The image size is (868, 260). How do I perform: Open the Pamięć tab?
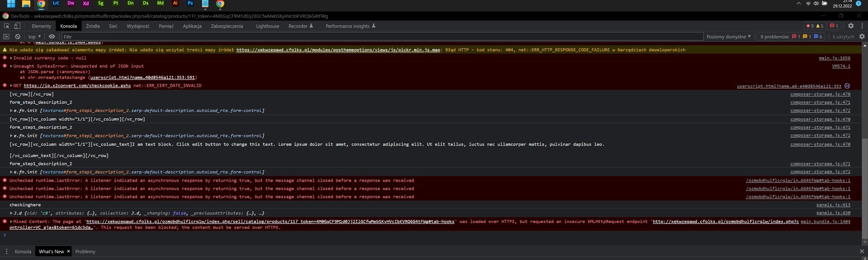point(166,26)
